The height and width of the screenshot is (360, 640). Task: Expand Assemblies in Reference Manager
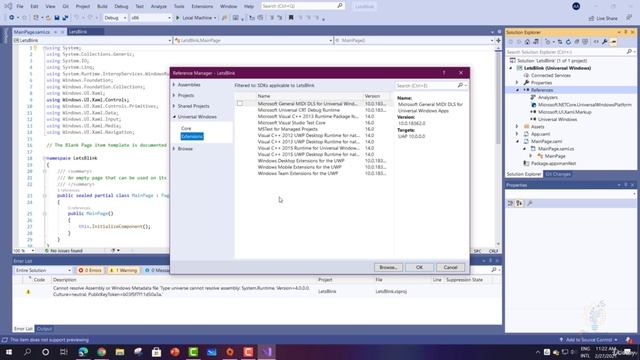174,85
